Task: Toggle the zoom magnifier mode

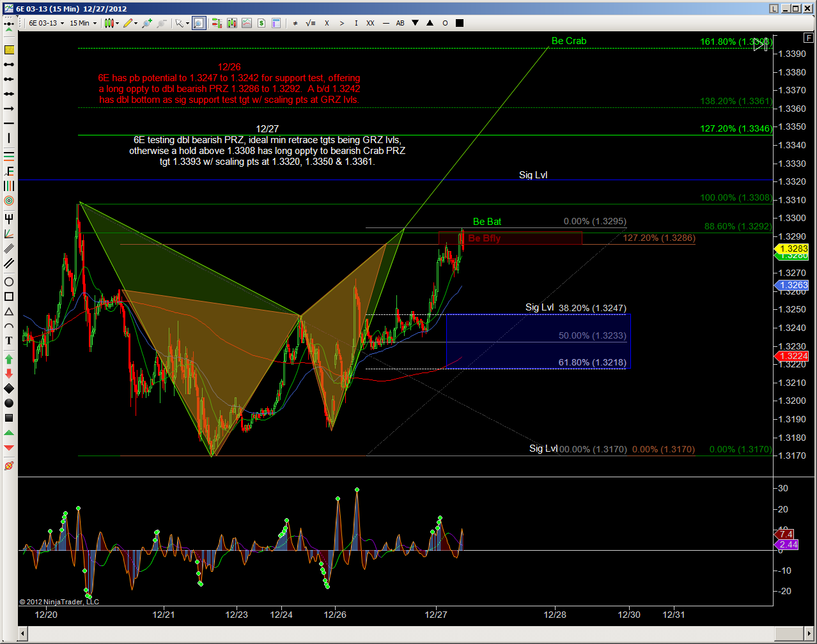Action: click(199, 23)
